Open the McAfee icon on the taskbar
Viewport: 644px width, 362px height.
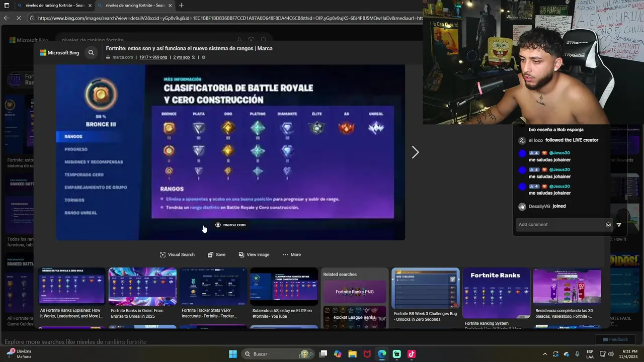[367, 354]
